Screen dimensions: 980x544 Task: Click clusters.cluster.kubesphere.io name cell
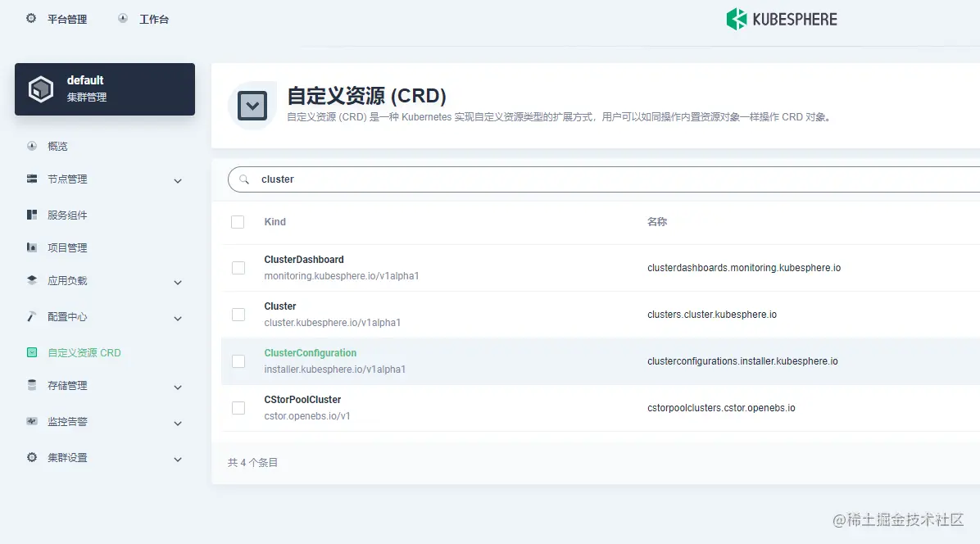[x=712, y=315]
